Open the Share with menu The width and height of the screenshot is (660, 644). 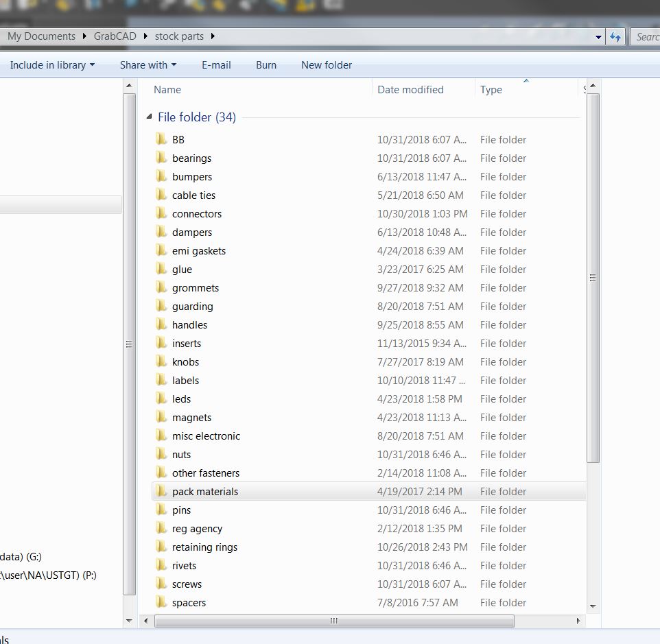pyautogui.click(x=148, y=64)
